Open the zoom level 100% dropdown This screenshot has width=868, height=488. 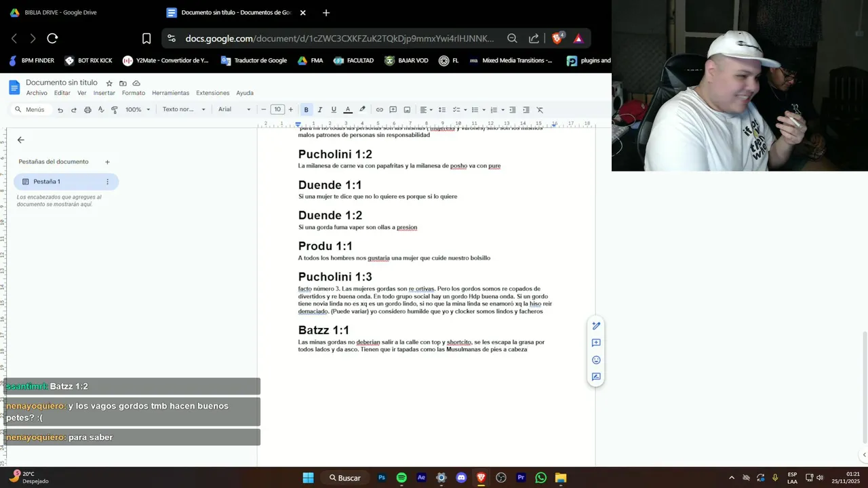[138, 110]
